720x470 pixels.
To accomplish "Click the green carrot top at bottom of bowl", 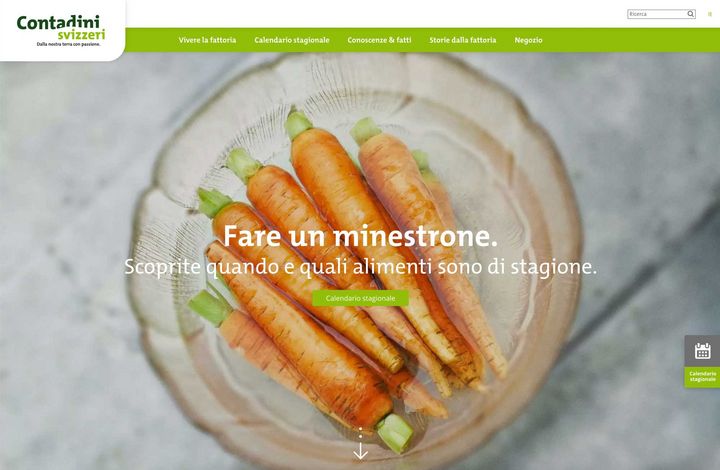I will point(395,432).
